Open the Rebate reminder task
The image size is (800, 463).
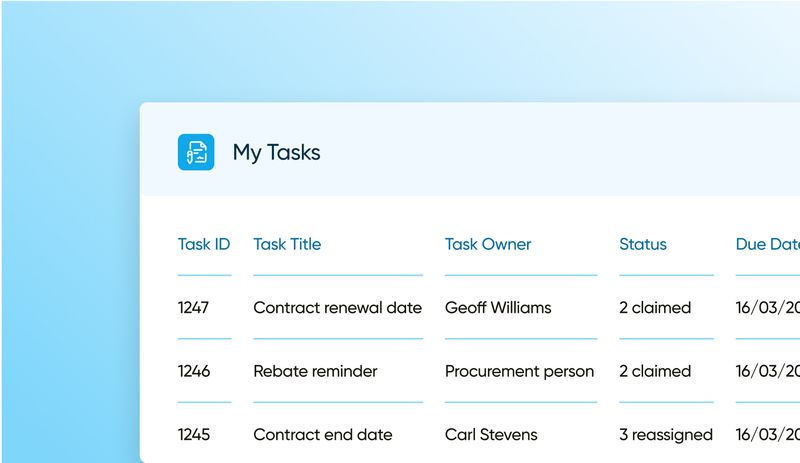click(x=315, y=371)
